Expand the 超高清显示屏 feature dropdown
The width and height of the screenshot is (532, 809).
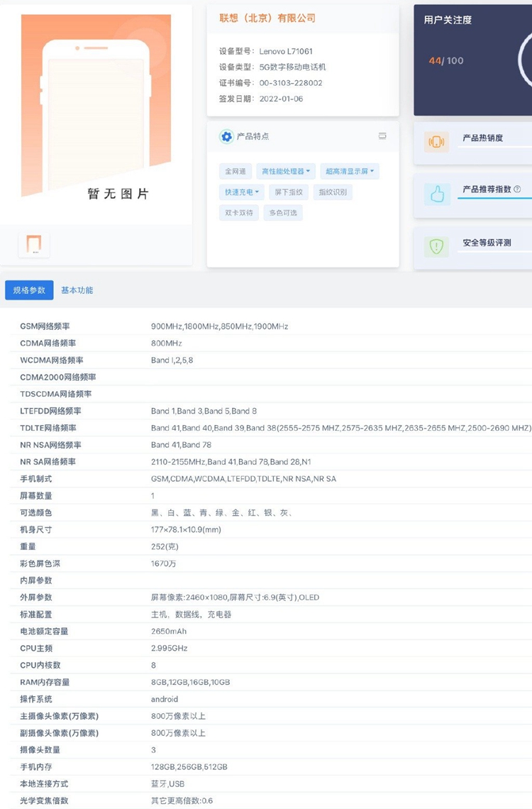pyautogui.click(x=350, y=171)
